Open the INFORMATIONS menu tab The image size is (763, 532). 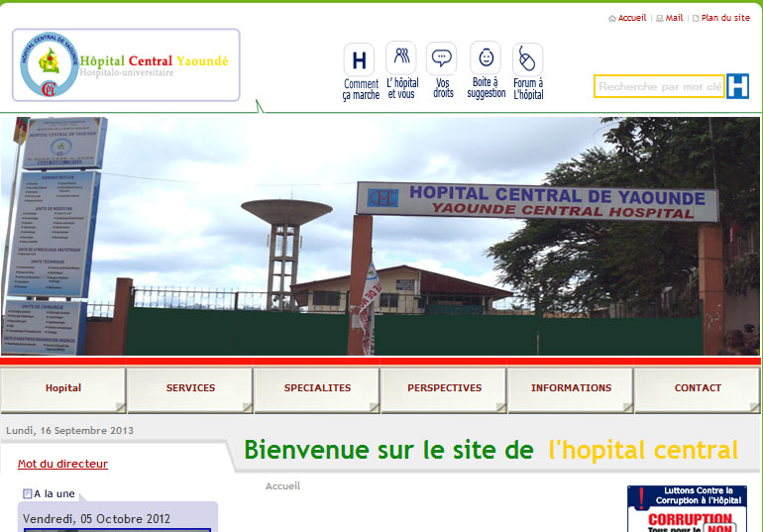point(571,390)
